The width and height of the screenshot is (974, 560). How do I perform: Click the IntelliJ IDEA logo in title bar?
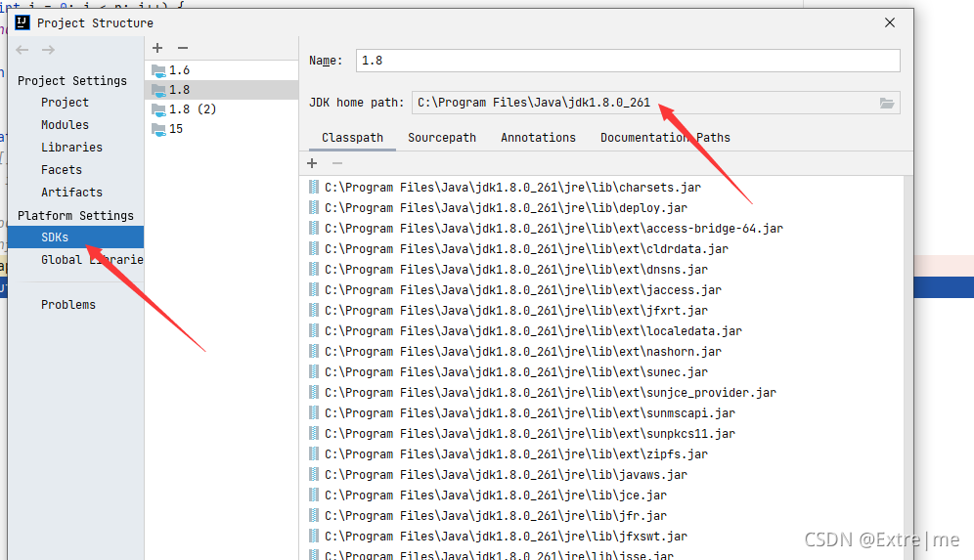click(22, 23)
